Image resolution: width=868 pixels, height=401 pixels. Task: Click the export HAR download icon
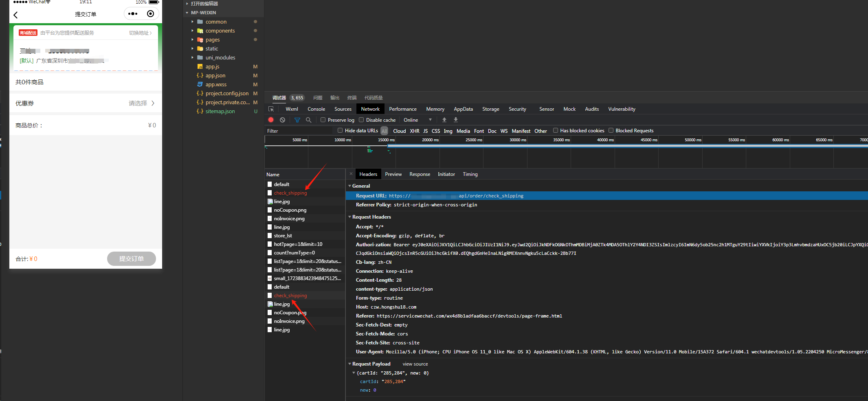pyautogui.click(x=456, y=120)
